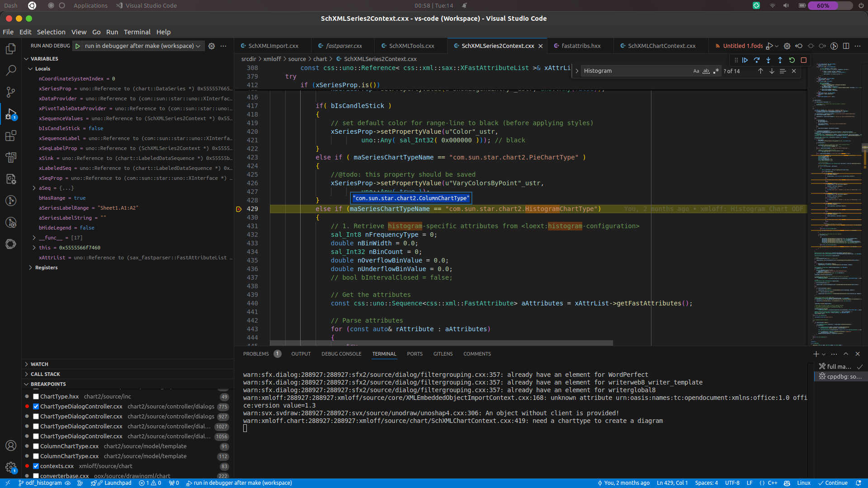Click the odf_histogram branch in the status bar

click(x=43, y=483)
